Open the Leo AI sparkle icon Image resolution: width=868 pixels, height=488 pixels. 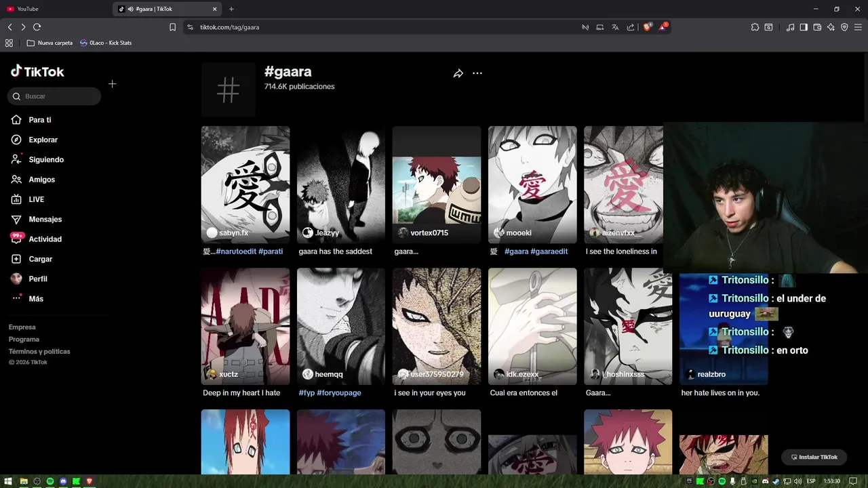pos(831,27)
